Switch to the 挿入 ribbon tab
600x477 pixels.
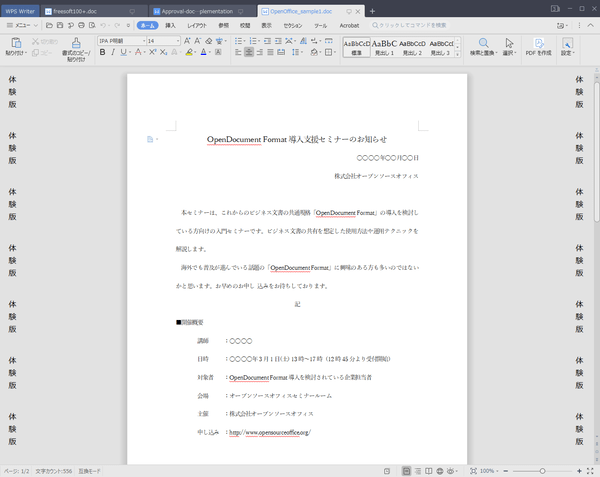pos(170,24)
